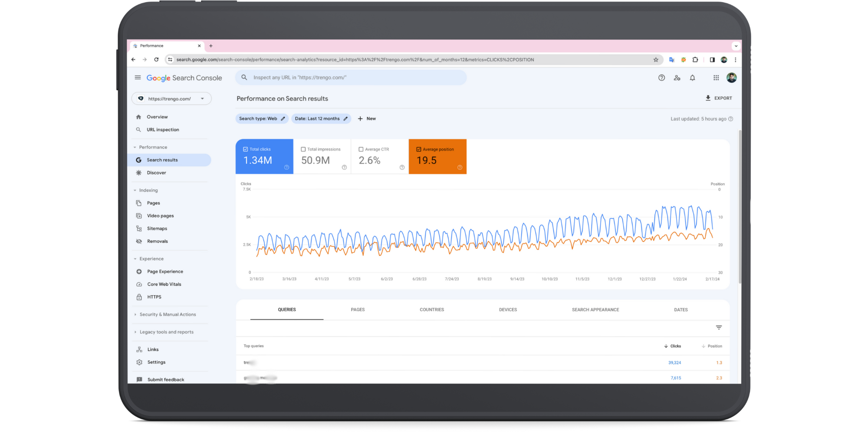Image resolution: width=868 pixels, height=434 pixels.
Task: Show help for Total impressions metric
Action: pos(344,168)
